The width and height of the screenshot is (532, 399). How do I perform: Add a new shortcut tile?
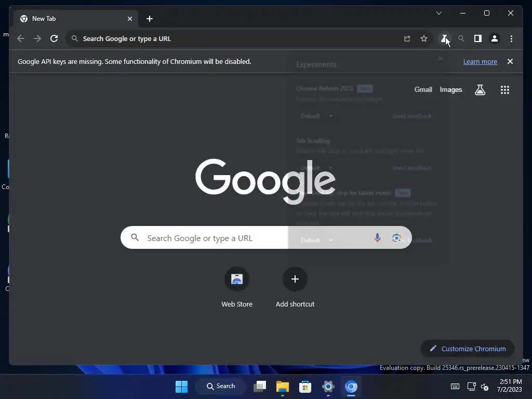295,287
